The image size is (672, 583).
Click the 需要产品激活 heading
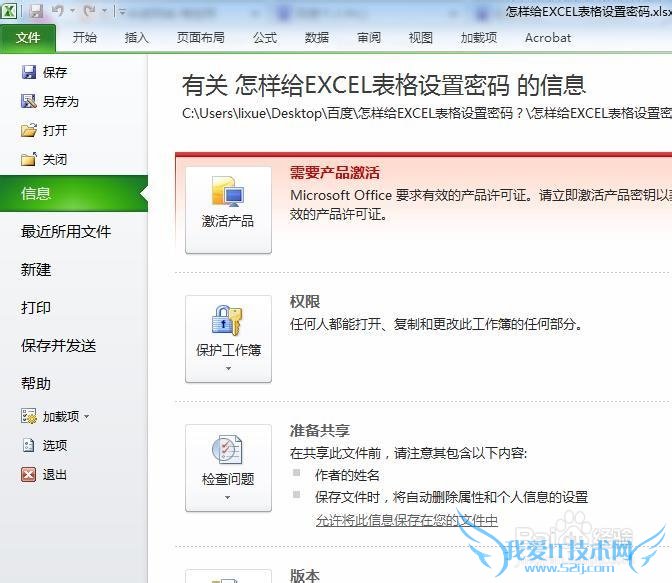click(335, 173)
